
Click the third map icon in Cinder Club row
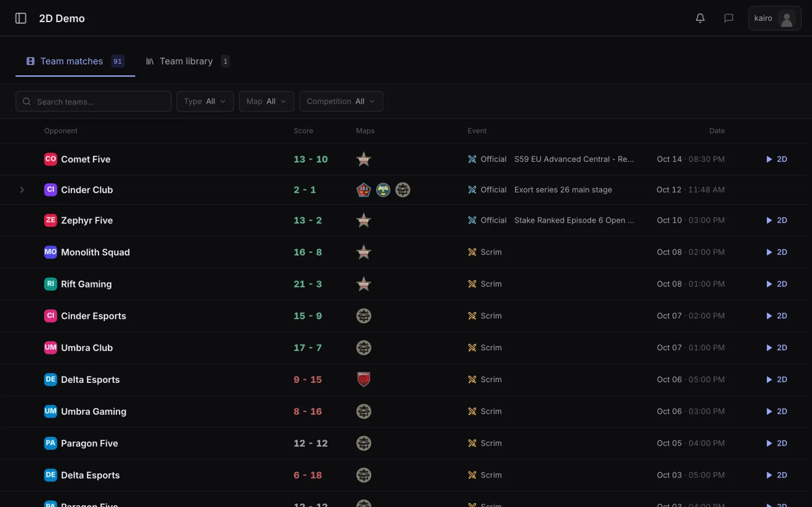(x=403, y=190)
